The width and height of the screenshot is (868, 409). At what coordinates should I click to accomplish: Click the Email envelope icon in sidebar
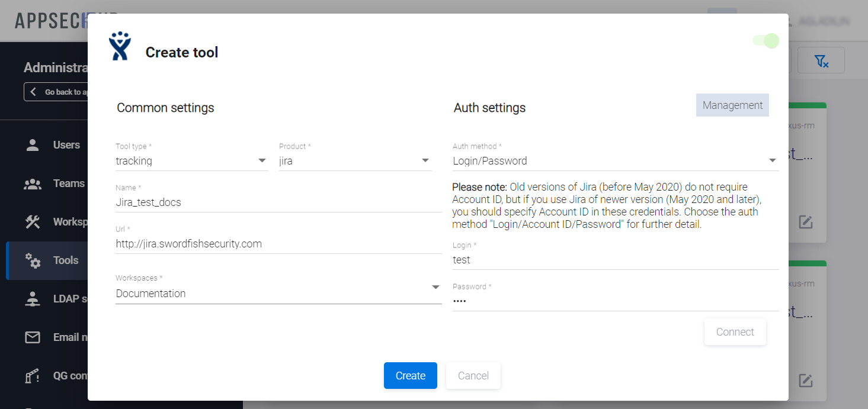(33, 337)
